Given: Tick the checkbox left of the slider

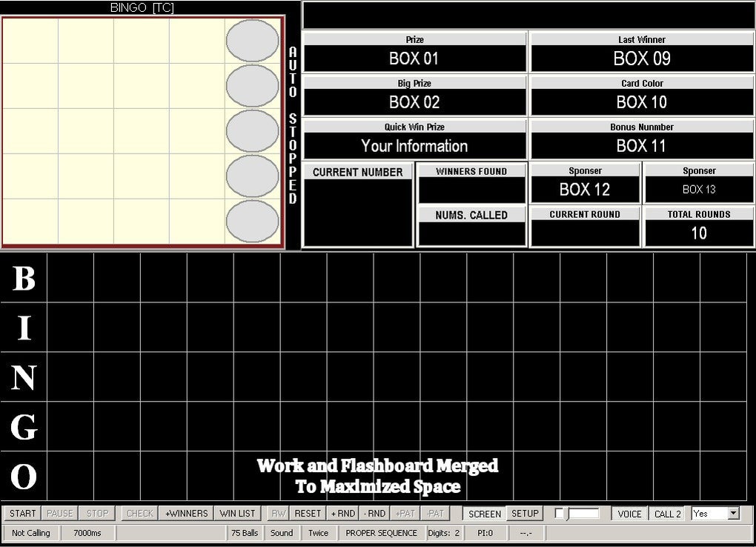Looking at the screenshot, I should coord(561,512).
